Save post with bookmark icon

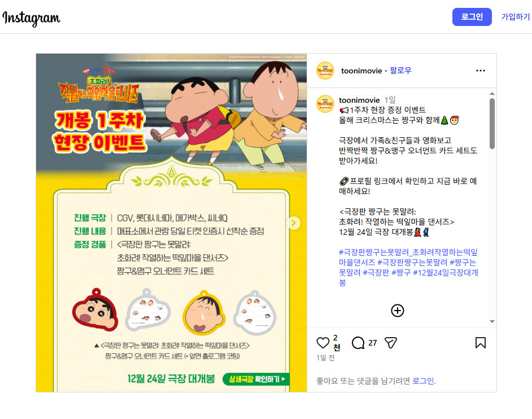coord(481,343)
